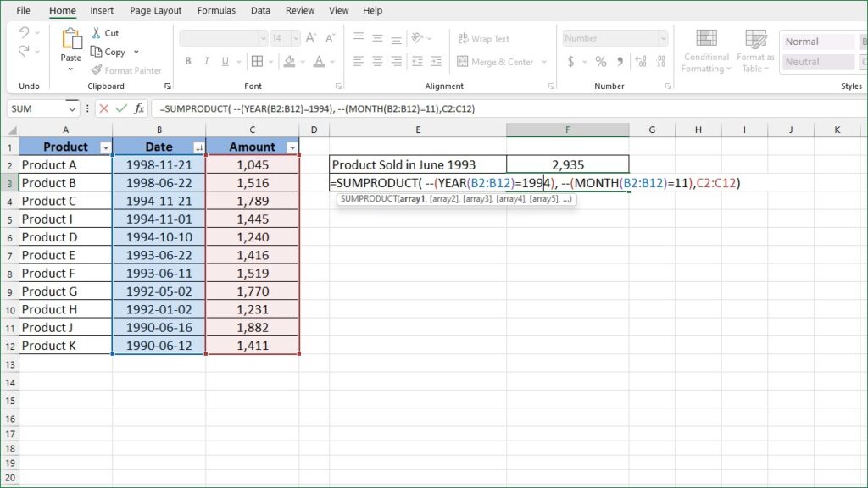Click the Percent Style icon
Screen dimensions: 868x488
(600, 62)
